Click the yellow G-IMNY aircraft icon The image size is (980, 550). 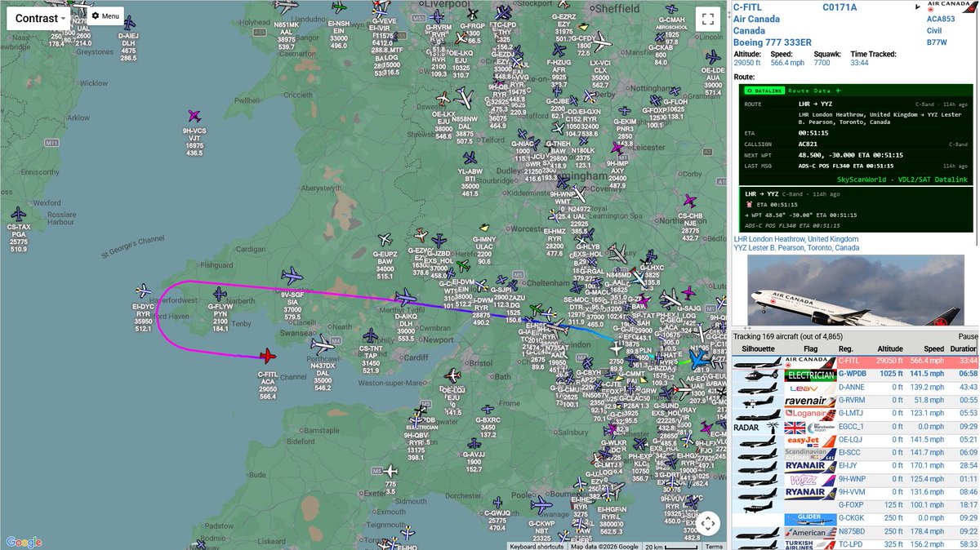tap(483, 228)
